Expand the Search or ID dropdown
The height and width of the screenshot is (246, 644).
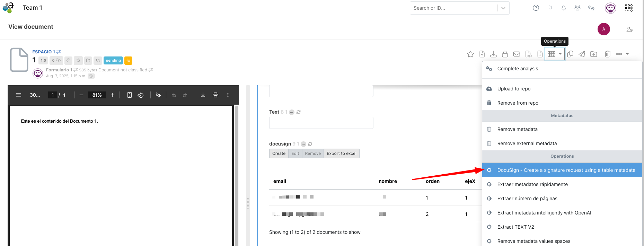click(x=503, y=8)
